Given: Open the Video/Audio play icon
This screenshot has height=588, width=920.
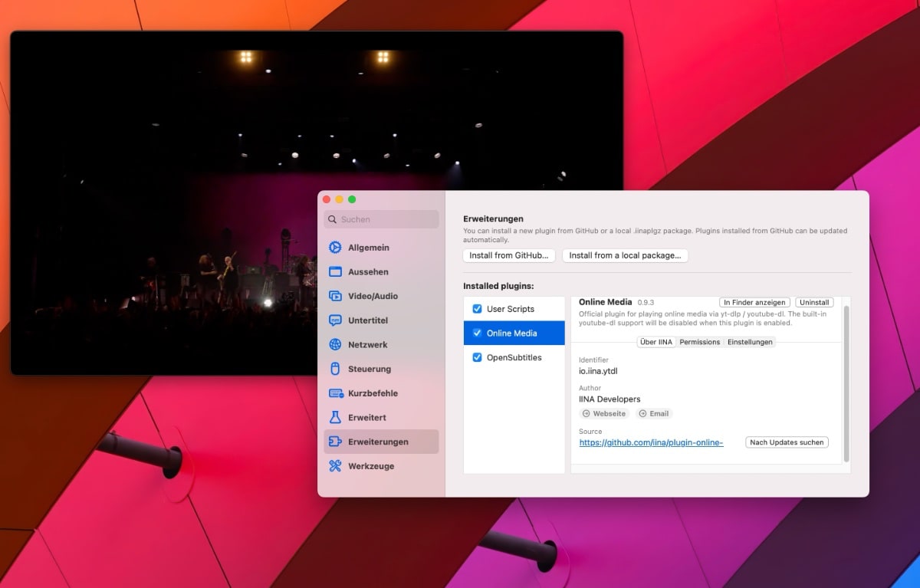Looking at the screenshot, I should [x=335, y=296].
